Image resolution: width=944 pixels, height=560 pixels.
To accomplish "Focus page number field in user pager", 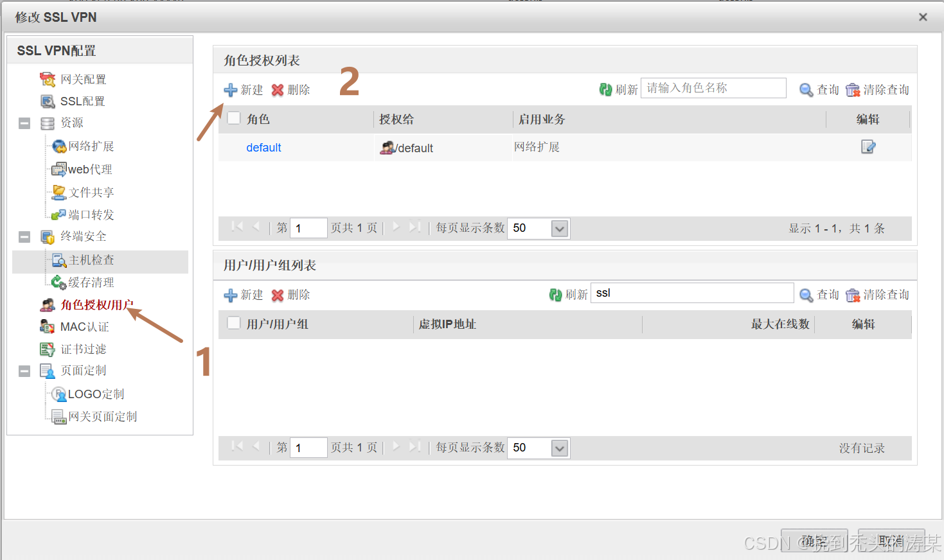I will coord(308,448).
